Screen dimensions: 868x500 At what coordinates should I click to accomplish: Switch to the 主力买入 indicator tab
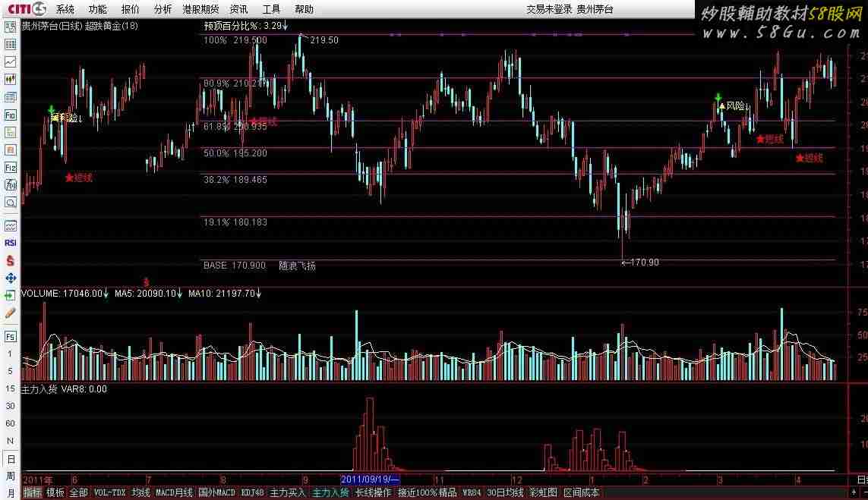(x=287, y=492)
